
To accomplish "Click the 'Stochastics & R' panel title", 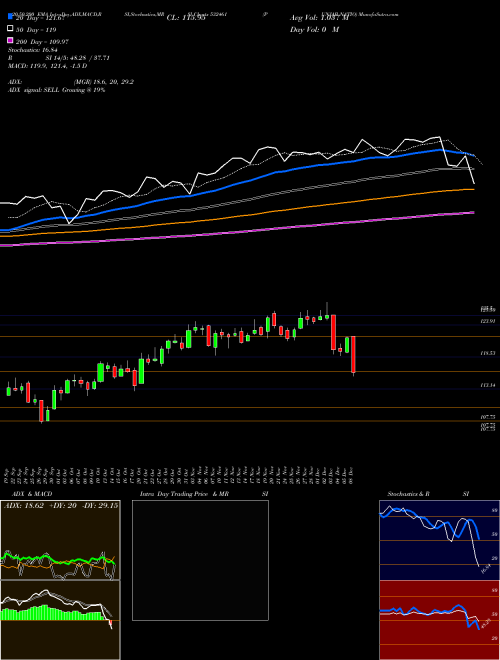I will click(409, 494).
